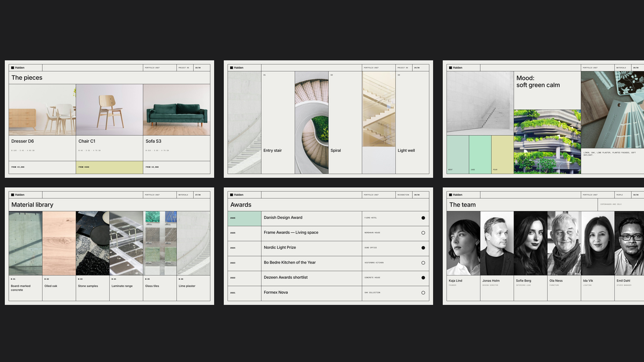Click the green highlighted year cell in Awards
Viewport: 644px width, 362px height.
tap(244, 218)
